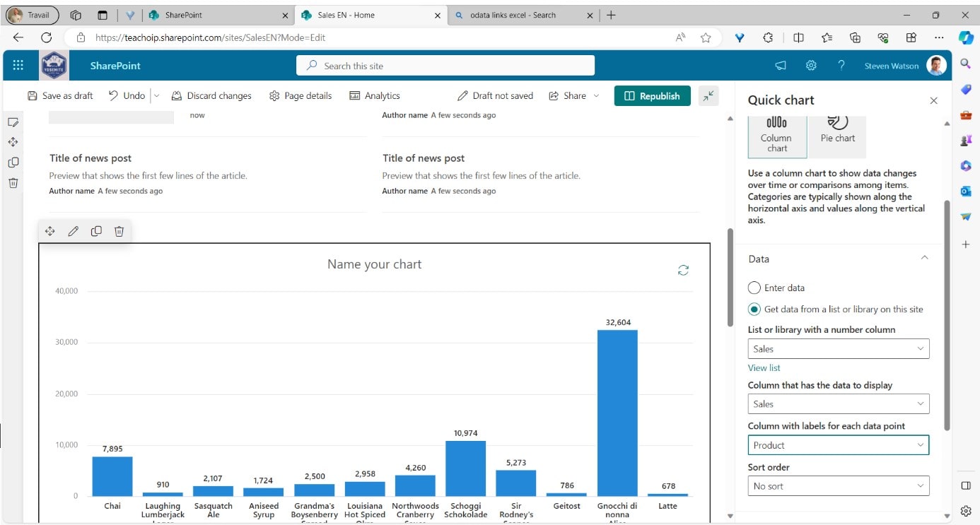Choose the Column chart type

776,136
